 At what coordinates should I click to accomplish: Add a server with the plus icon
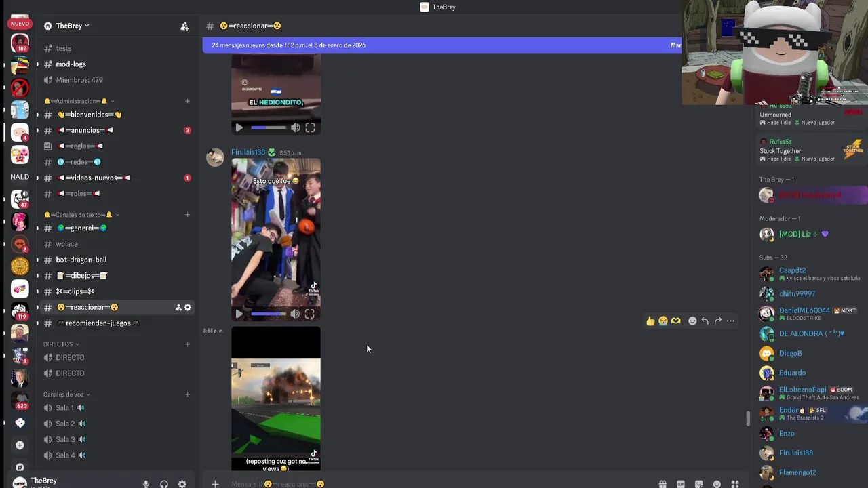coord(20,445)
